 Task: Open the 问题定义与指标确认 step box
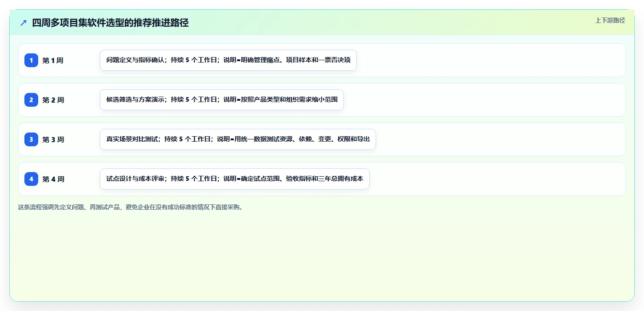pyautogui.click(x=228, y=60)
